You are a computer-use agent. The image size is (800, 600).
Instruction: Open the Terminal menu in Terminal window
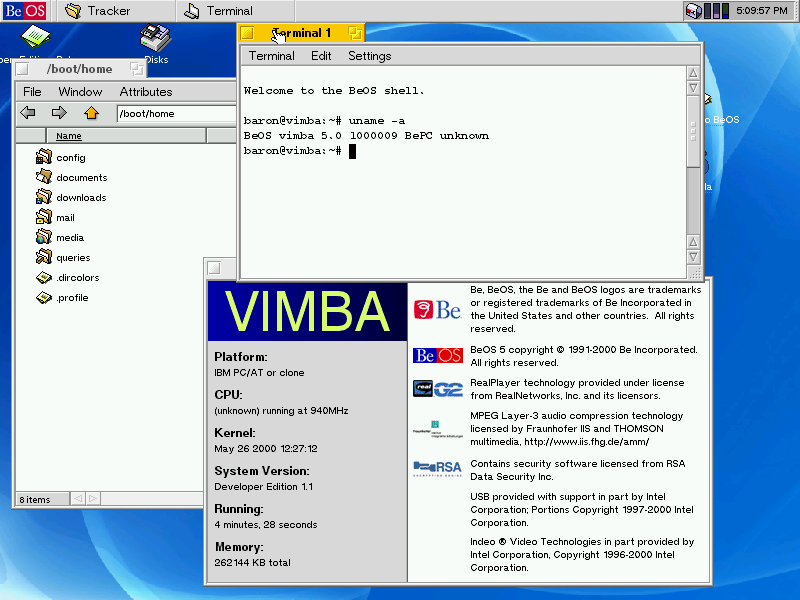pyautogui.click(x=271, y=56)
